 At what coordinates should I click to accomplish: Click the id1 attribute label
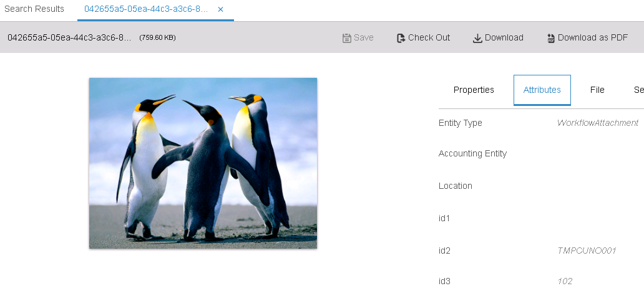(x=444, y=218)
